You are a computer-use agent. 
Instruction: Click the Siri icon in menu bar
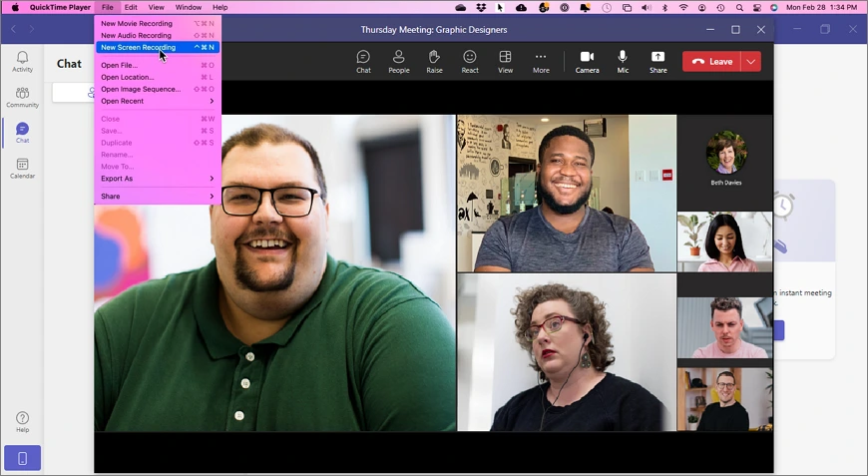point(774,7)
